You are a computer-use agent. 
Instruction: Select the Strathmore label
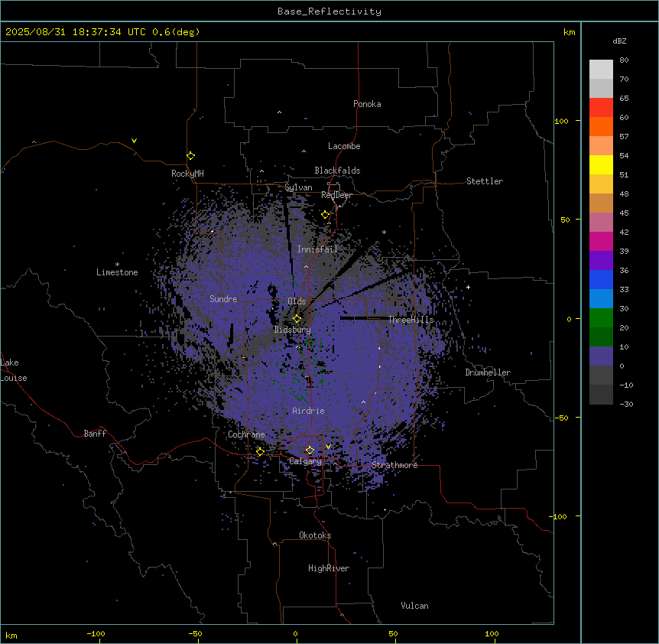[394, 465]
